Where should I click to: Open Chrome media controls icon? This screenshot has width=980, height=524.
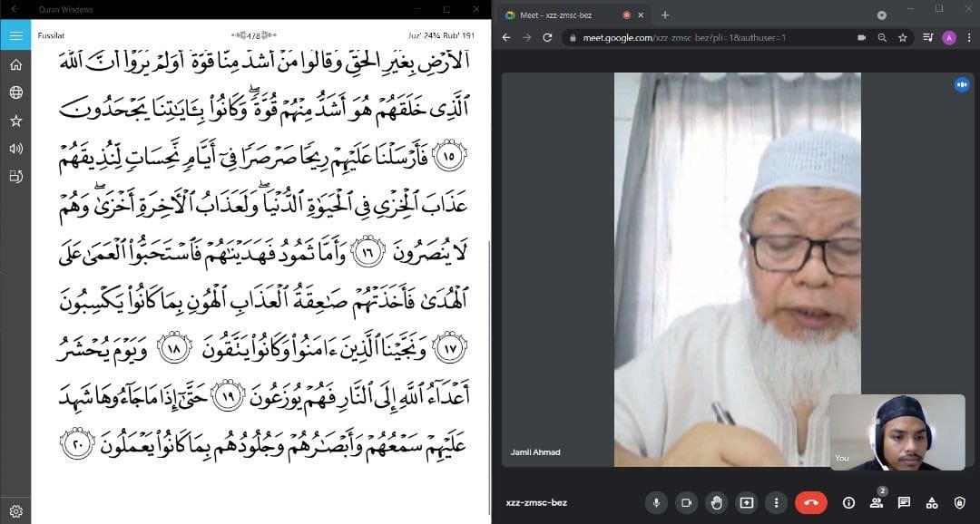tap(928, 37)
